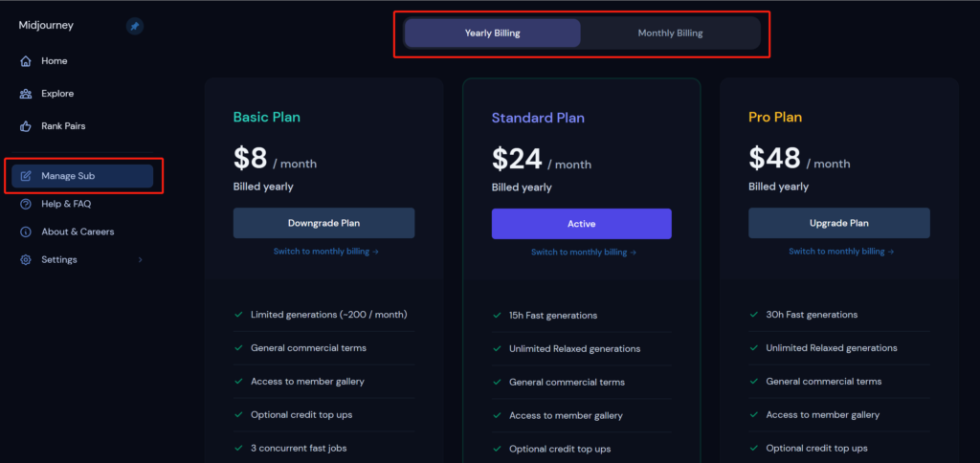This screenshot has height=463, width=980.
Task: Expand Settings submenu chevron arrow
Action: click(140, 260)
